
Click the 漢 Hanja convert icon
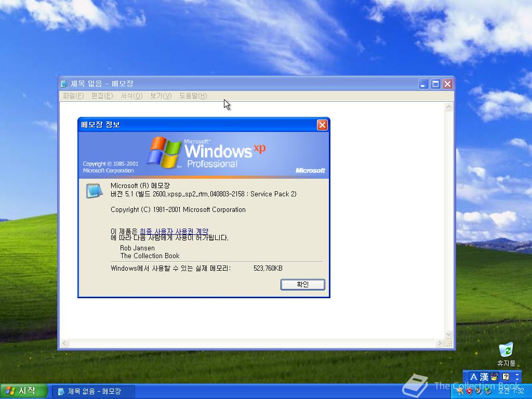(x=484, y=377)
